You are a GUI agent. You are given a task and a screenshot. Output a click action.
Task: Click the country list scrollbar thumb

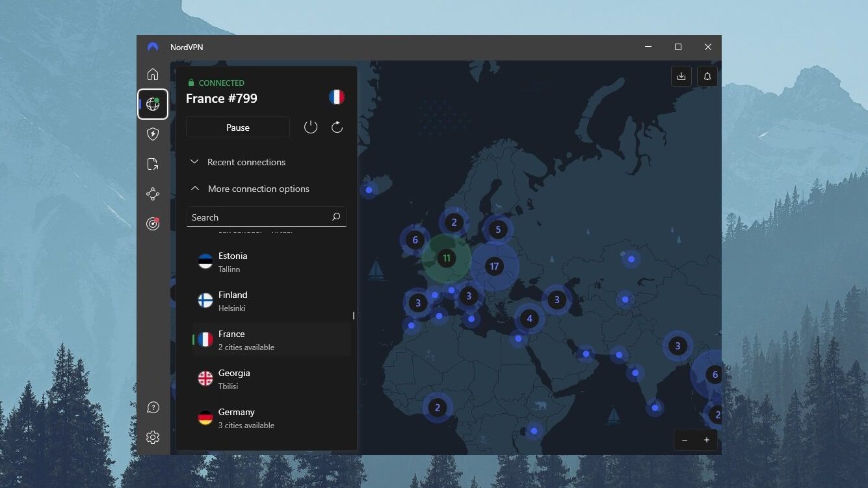tap(354, 316)
